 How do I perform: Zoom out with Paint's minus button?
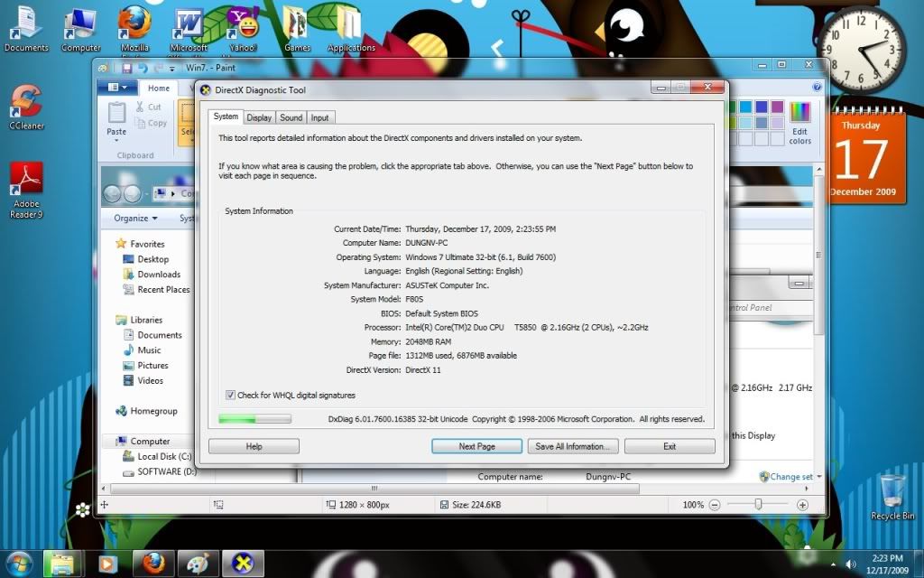(715, 505)
